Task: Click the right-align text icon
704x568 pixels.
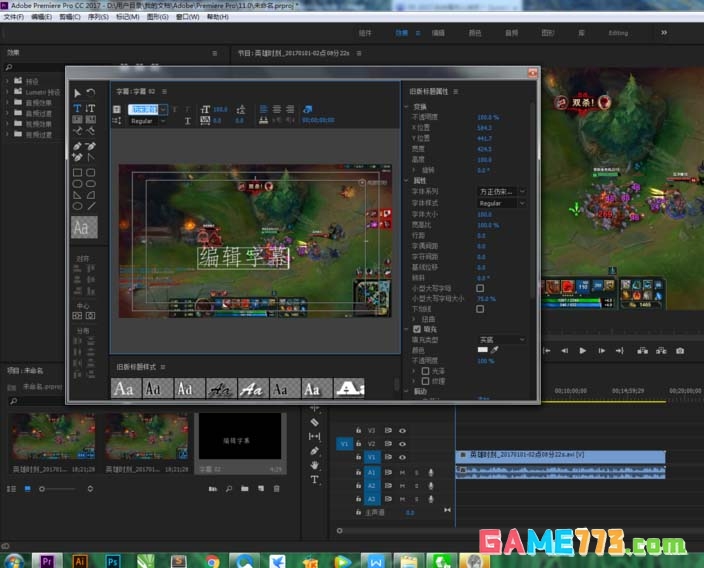Action: pos(290,109)
